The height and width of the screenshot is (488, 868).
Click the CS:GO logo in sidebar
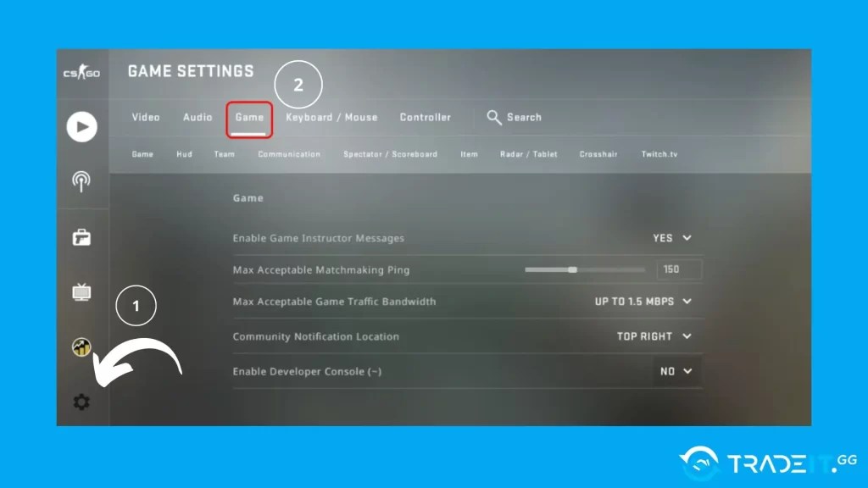(x=81, y=73)
